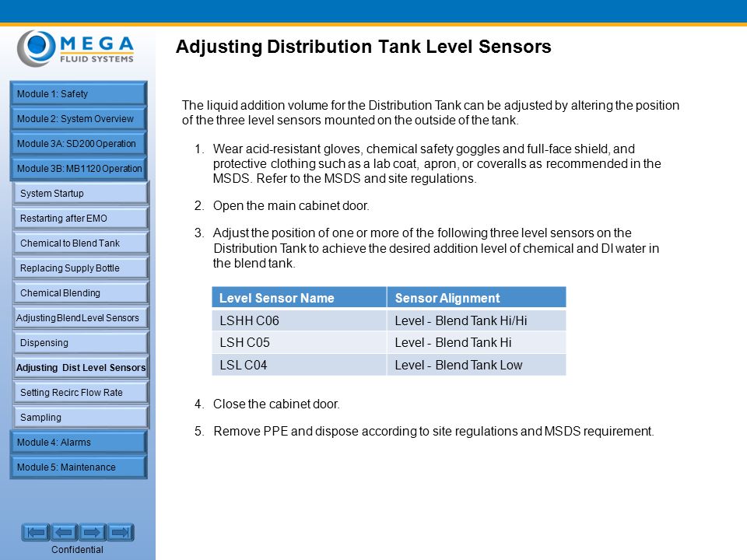The height and width of the screenshot is (560, 747).
Task: Click step 1 about acid-resistant gloves
Action: coord(428,163)
